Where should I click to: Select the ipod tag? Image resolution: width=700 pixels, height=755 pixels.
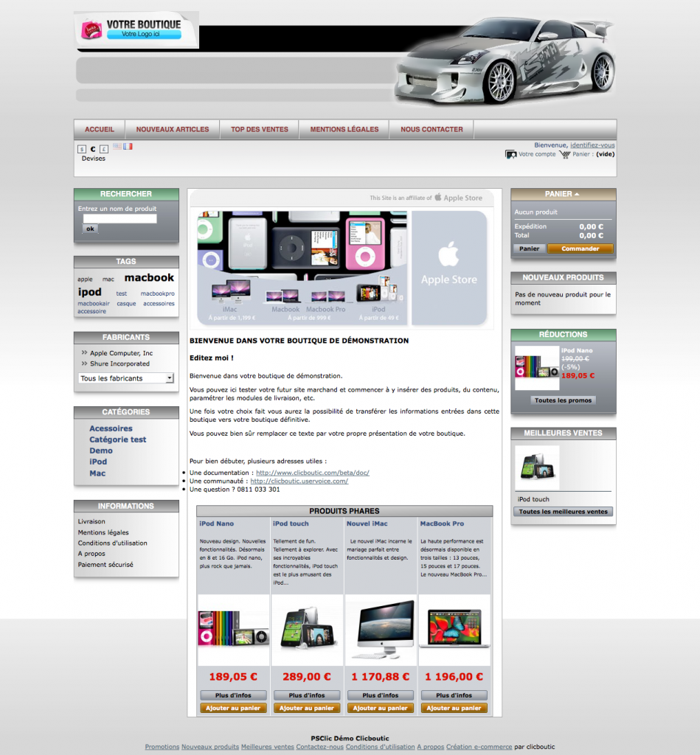89,292
